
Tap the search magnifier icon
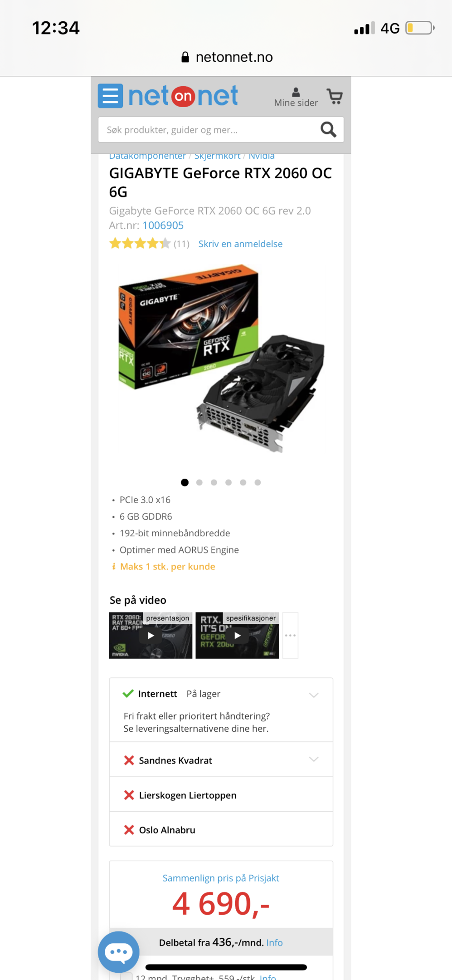(x=328, y=130)
